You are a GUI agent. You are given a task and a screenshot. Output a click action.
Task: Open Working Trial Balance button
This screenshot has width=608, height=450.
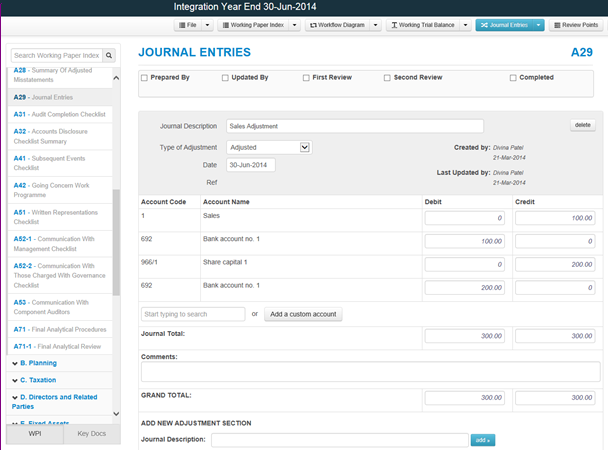coord(423,25)
